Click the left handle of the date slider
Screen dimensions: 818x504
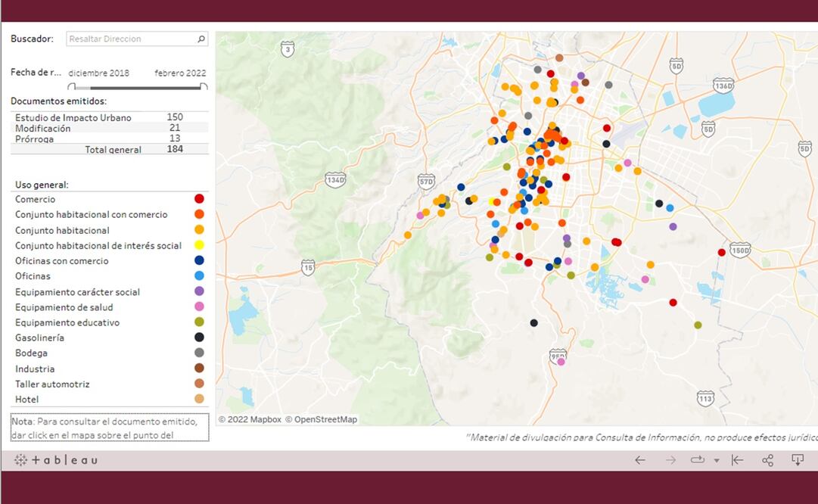point(72,87)
